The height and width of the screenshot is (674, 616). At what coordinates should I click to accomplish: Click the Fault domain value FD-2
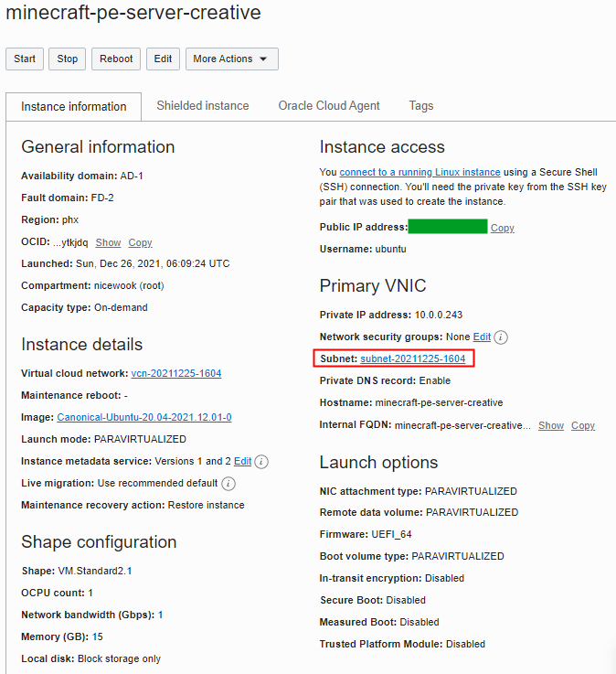click(x=102, y=198)
